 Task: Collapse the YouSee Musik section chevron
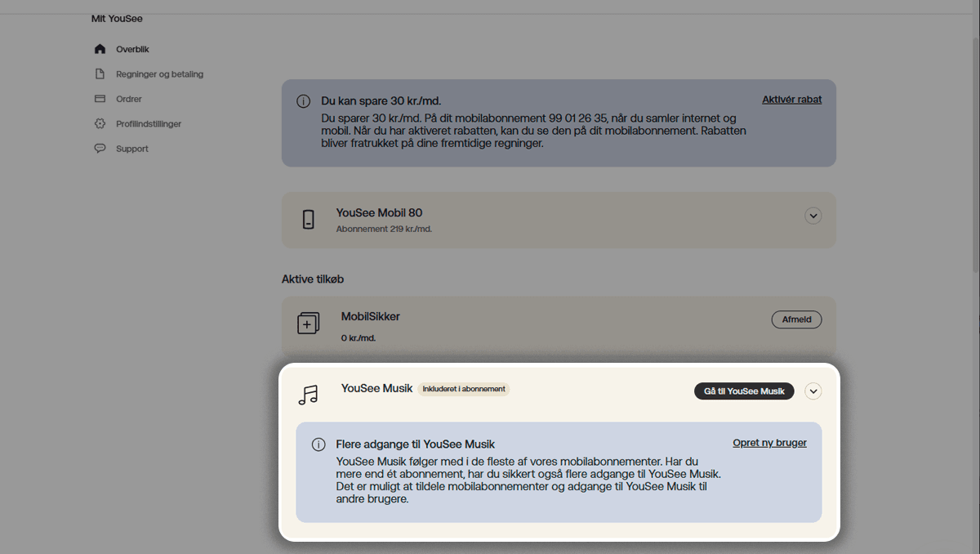point(813,391)
